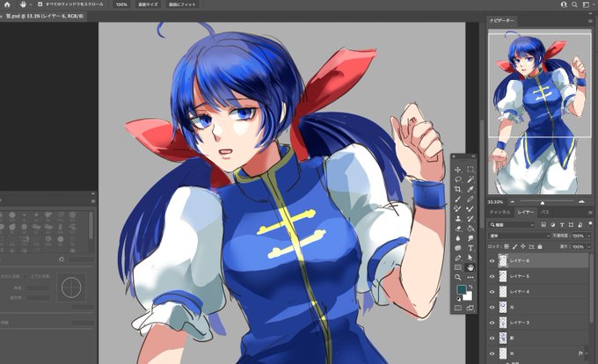Click the 画面にフィット button
This screenshot has height=364, width=598.
click(182, 4)
